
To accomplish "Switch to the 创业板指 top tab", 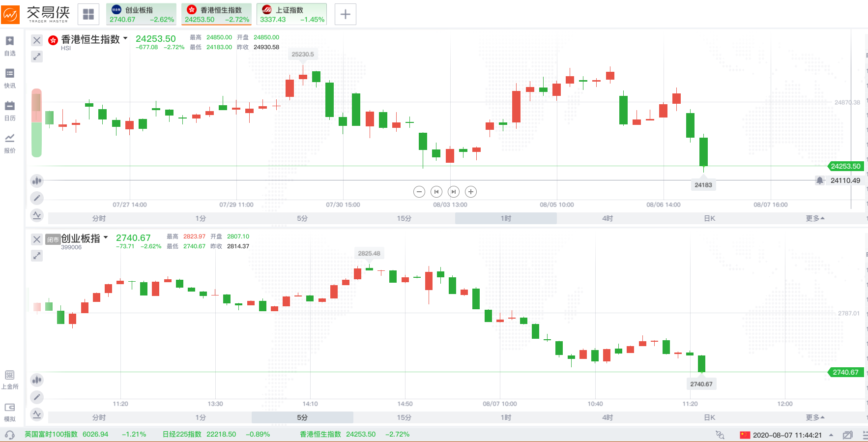I will point(142,14).
